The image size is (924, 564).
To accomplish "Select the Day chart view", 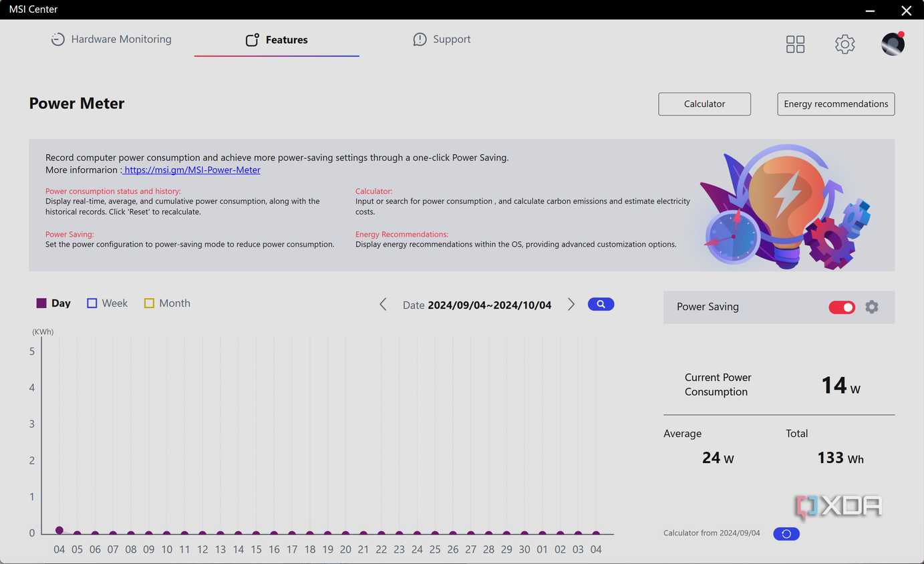I will (53, 303).
